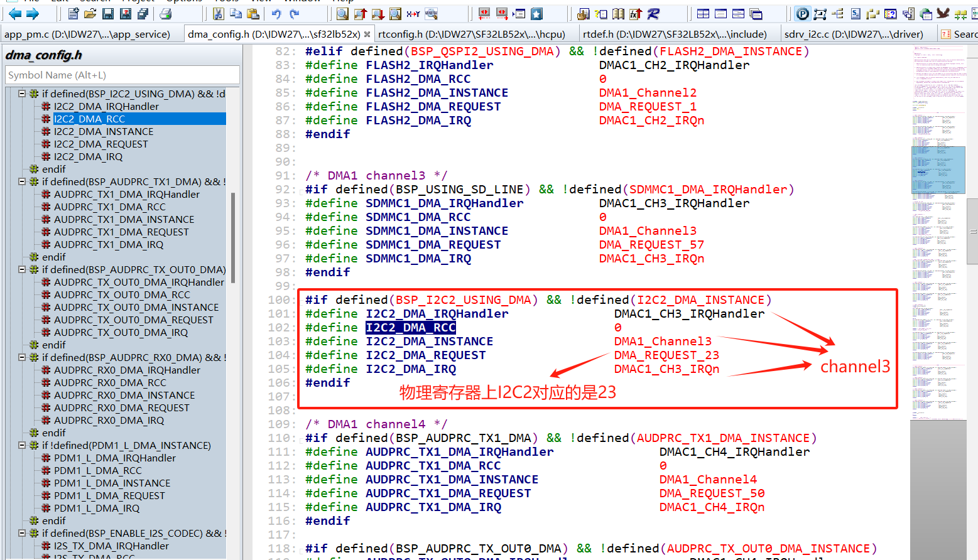Click the highlighted region in code minimap
This screenshot has width=978, height=560.
tap(938, 170)
